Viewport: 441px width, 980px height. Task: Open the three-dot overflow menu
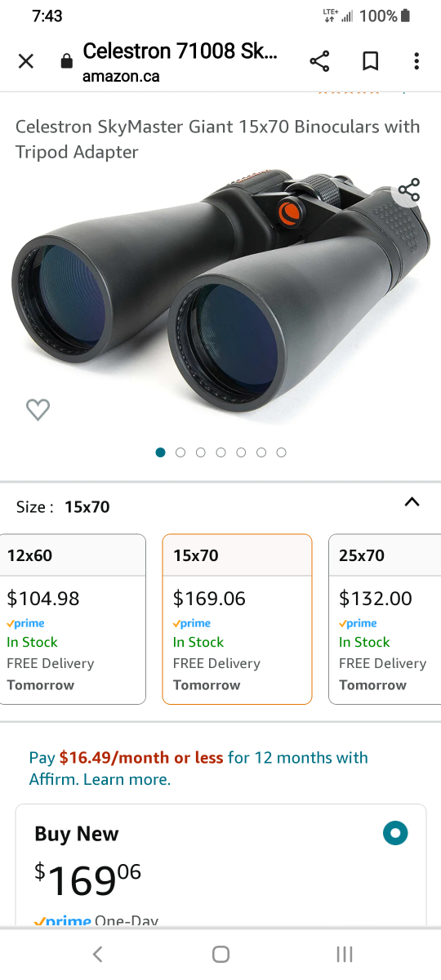416,61
